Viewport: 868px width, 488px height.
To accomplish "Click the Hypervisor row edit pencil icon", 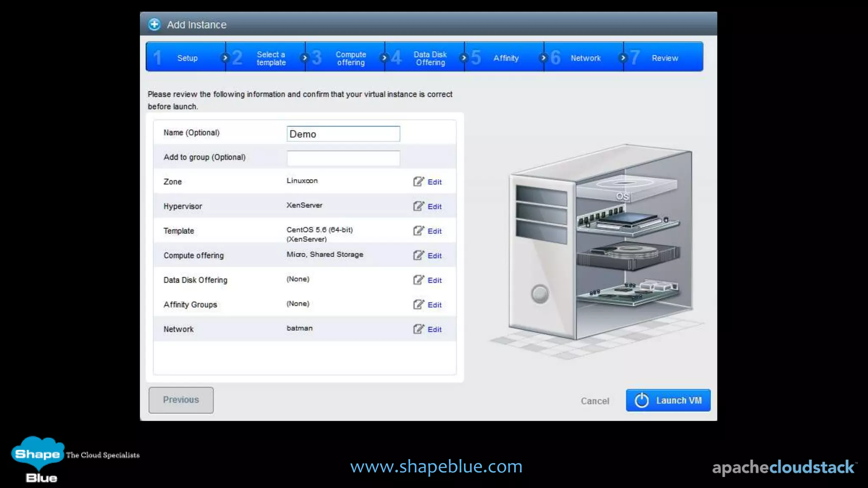I will pos(418,206).
